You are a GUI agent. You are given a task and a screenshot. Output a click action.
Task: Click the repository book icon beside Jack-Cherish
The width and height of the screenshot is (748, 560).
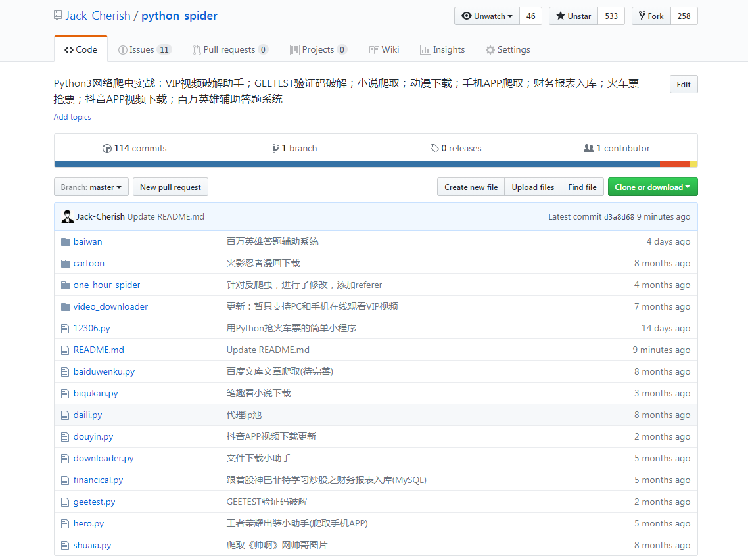(x=58, y=15)
